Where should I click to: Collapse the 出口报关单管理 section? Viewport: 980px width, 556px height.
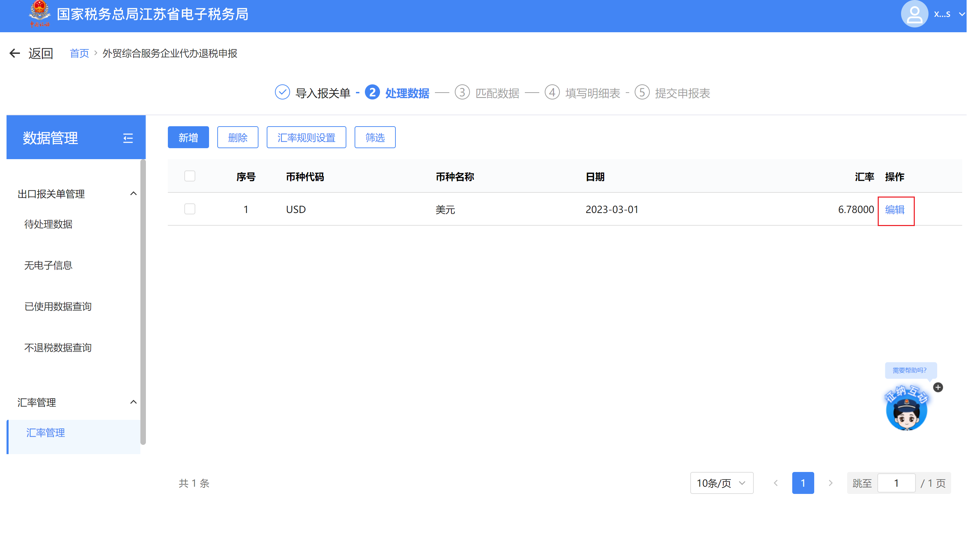[133, 193]
